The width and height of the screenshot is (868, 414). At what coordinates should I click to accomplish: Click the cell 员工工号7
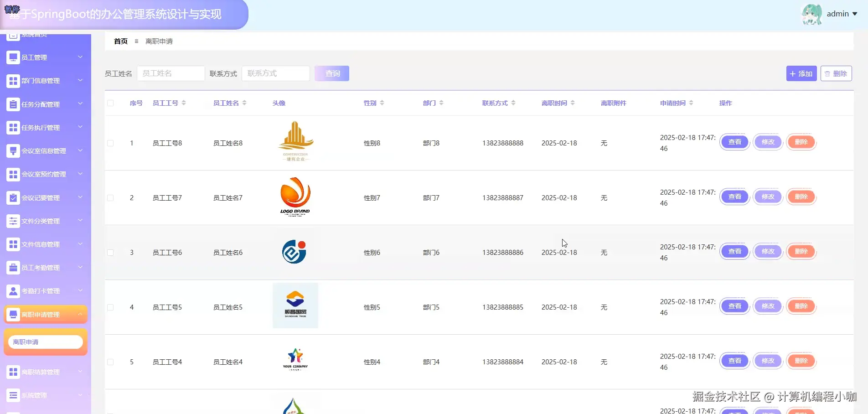(167, 198)
